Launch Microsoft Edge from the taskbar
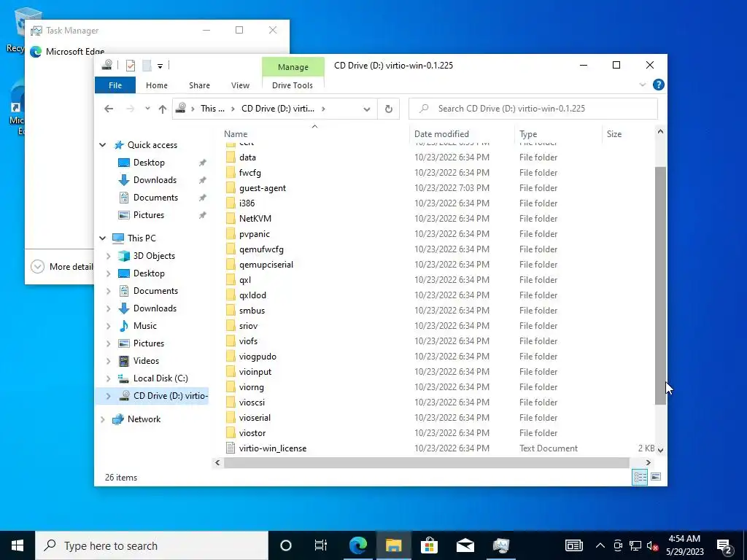The width and height of the screenshot is (747, 560). (357, 545)
